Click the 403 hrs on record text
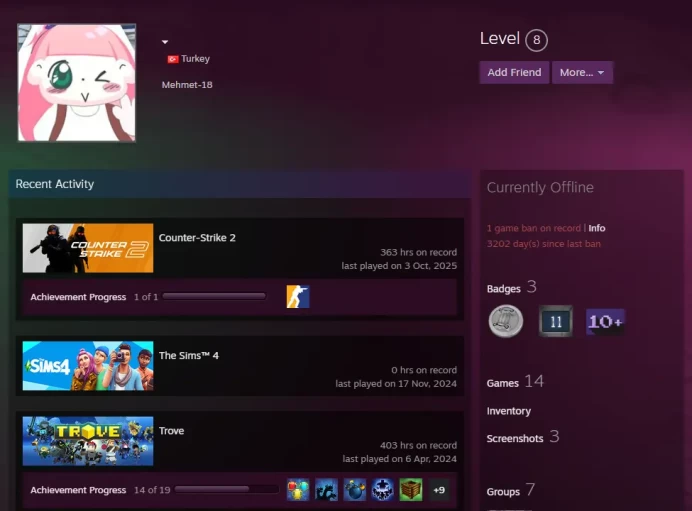The image size is (692, 511). [418, 445]
